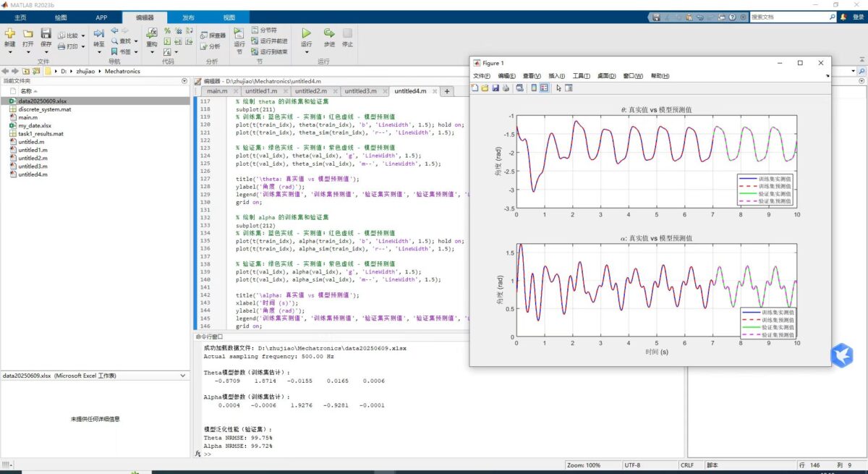The height and width of the screenshot is (474, 868).
Task: Click the Refactor (重构) icon
Action: click(152, 34)
